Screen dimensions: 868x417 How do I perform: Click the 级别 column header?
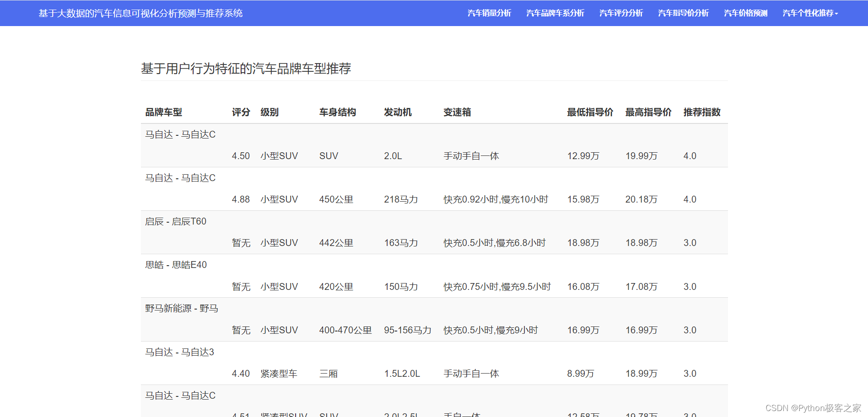(x=270, y=112)
